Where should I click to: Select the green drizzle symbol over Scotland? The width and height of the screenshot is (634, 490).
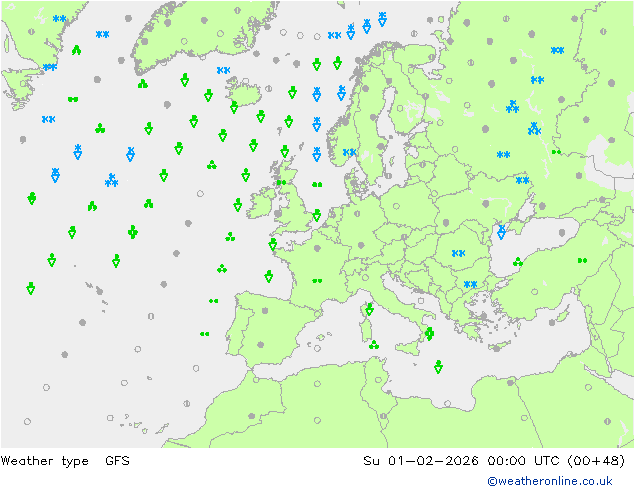(281, 183)
